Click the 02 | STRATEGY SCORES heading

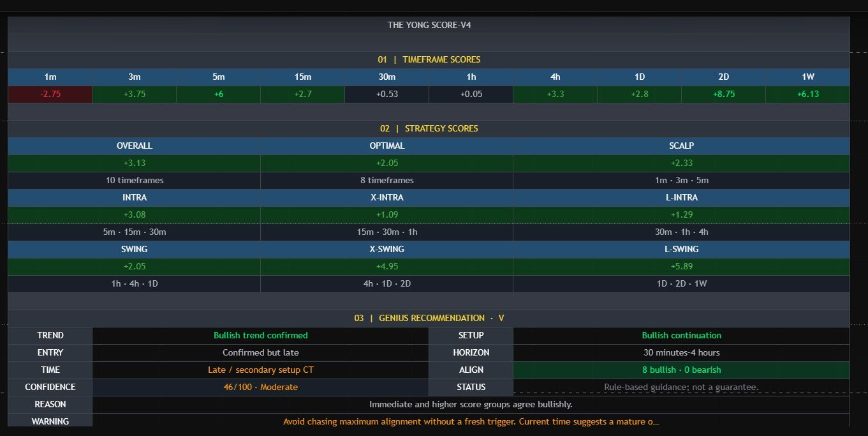(429, 128)
